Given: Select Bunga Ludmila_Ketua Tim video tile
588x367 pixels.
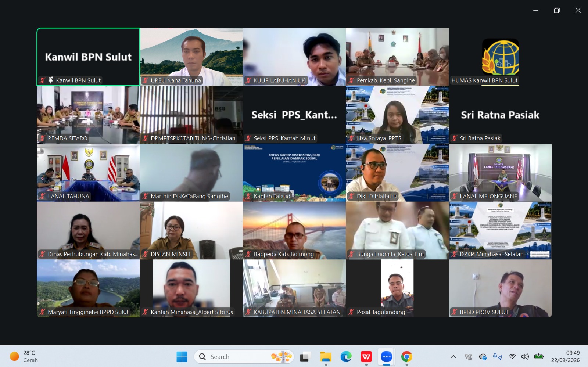Looking at the screenshot, I should 397,230.
